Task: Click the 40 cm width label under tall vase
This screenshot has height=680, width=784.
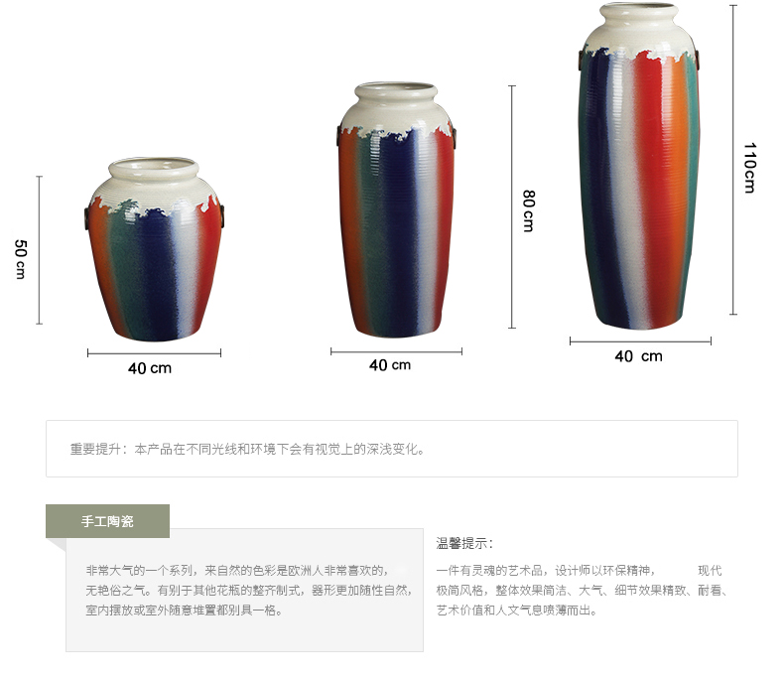Action: click(638, 356)
